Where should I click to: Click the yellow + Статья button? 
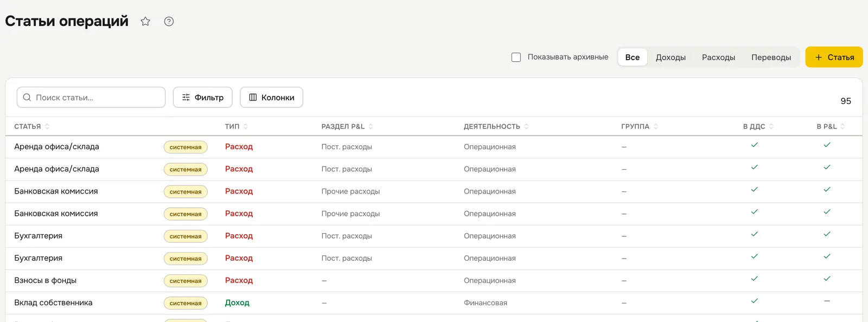834,57
